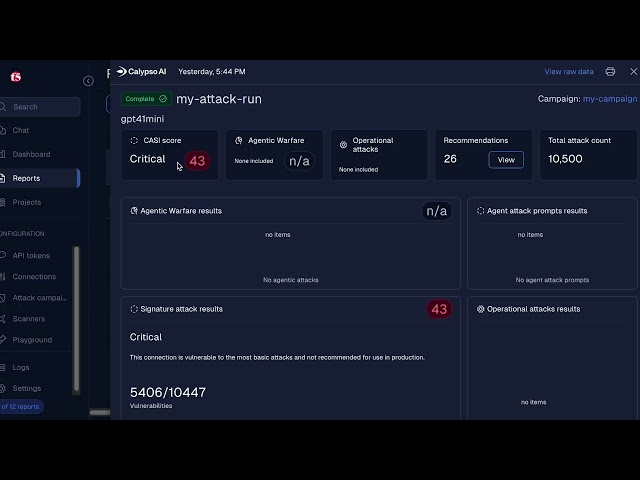Click the sidebar vertical scrollbar

(x=76, y=320)
